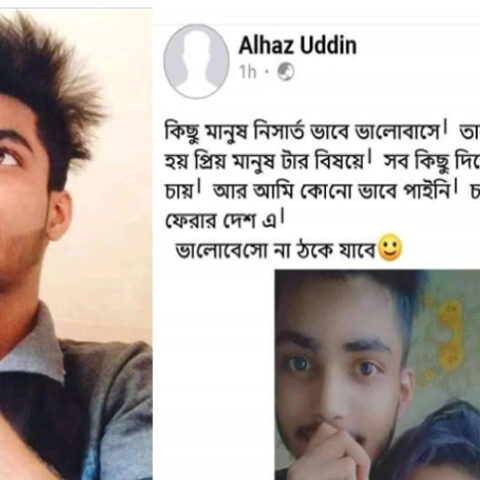The image size is (480, 480).
Task: Click the text 'আর আমি কোনো ভাবে পাইনি'
Action: click(335, 192)
